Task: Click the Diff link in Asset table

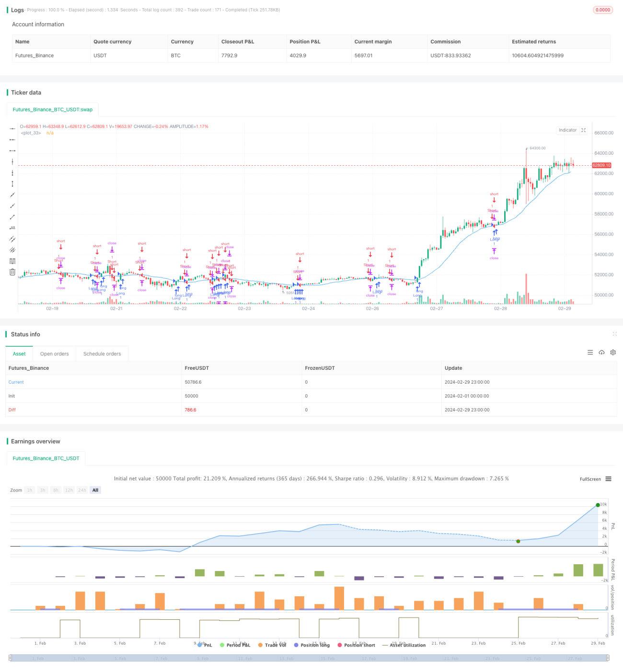Action: [12, 410]
